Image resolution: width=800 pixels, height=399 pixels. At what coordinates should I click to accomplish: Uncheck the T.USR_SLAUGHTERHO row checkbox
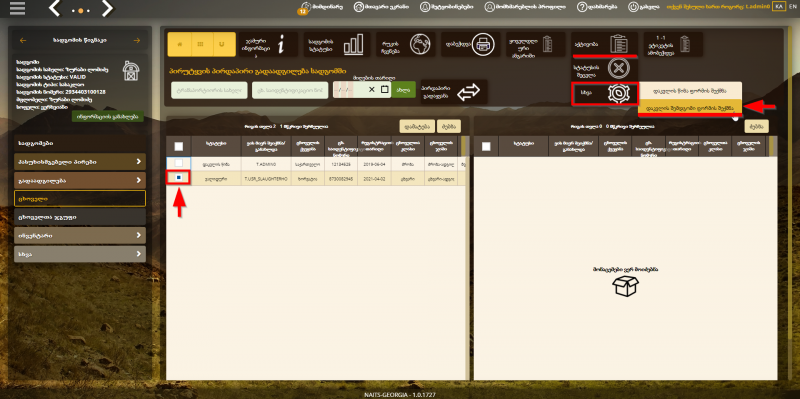point(179,178)
